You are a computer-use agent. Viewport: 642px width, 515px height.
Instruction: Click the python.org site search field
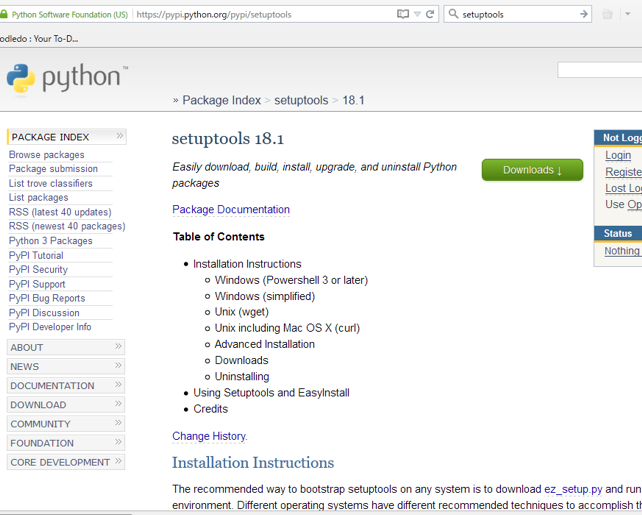pyautogui.click(x=599, y=70)
